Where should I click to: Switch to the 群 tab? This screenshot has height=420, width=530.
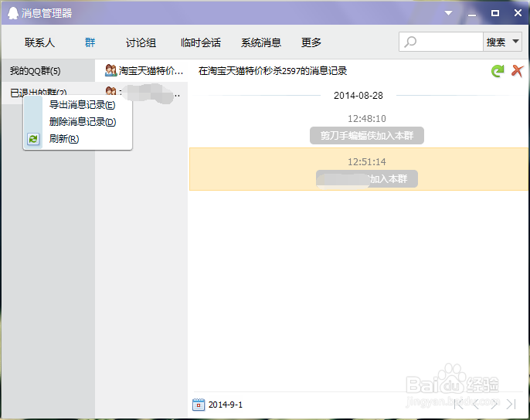(x=90, y=42)
